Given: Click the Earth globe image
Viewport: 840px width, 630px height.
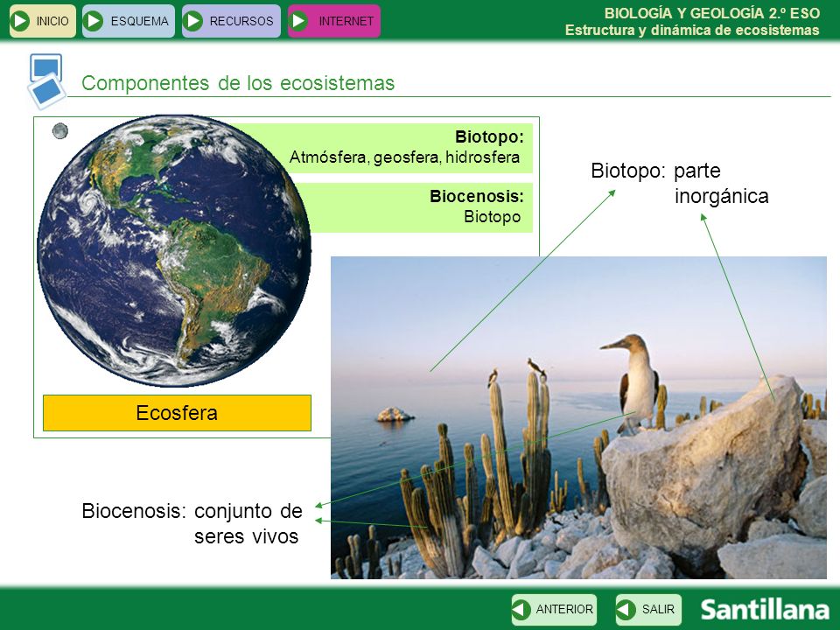Looking at the screenshot, I should pos(174,251).
